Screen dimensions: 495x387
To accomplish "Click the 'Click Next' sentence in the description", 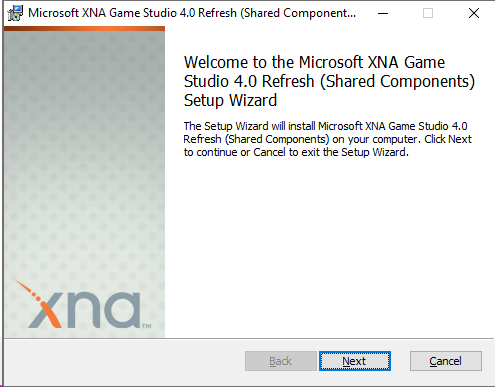I will (448, 139).
